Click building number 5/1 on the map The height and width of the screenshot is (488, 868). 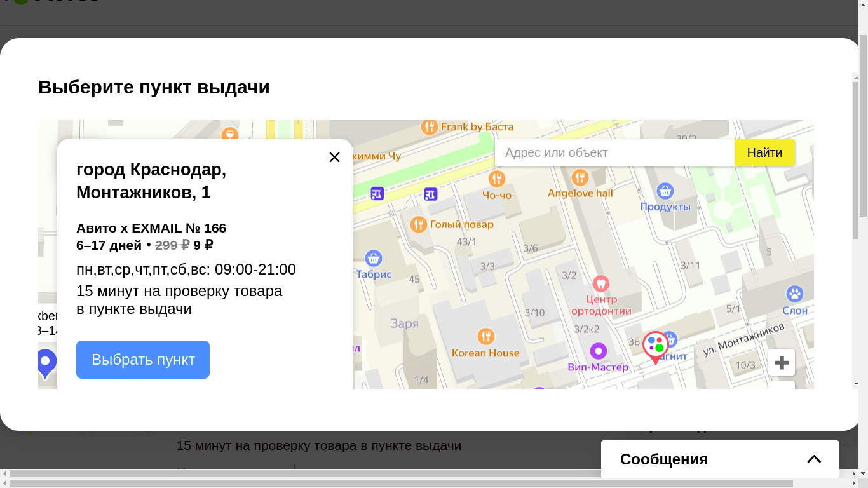[x=733, y=309]
